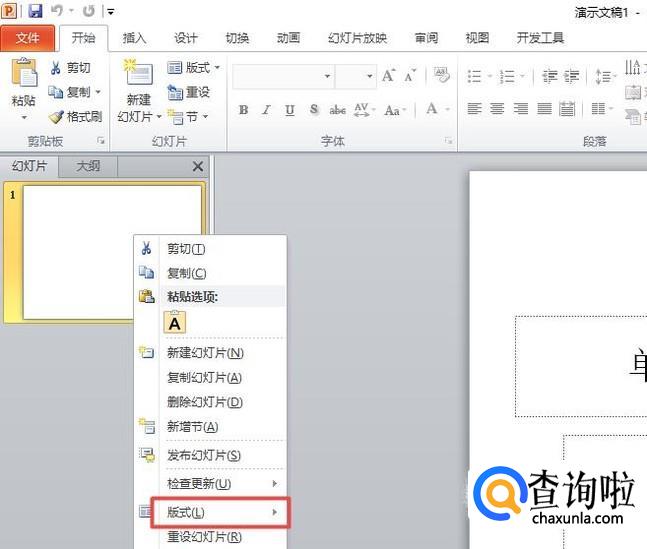This screenshot has height=549, width=647.
Task: Open the 幻灯片放映 ribbon tab
Action: click(357, 38)
